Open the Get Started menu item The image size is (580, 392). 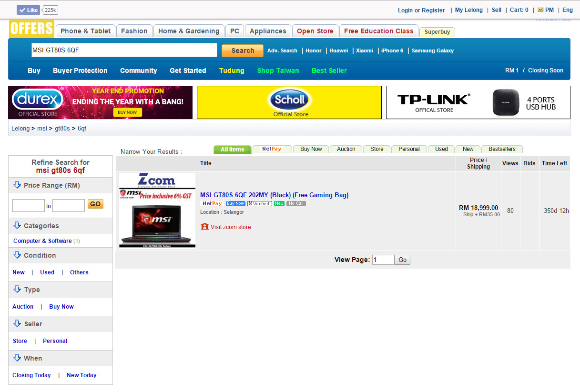pos(188,70)
